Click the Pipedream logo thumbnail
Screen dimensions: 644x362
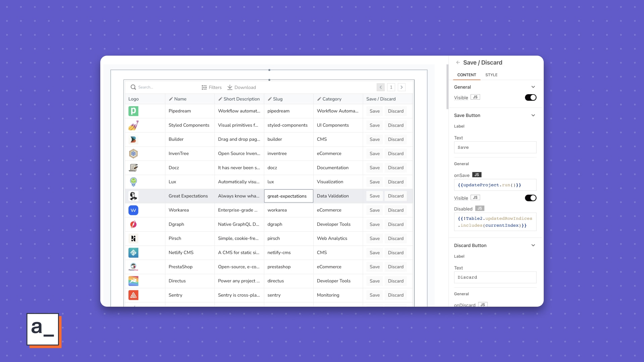click(x=133, y=111)
